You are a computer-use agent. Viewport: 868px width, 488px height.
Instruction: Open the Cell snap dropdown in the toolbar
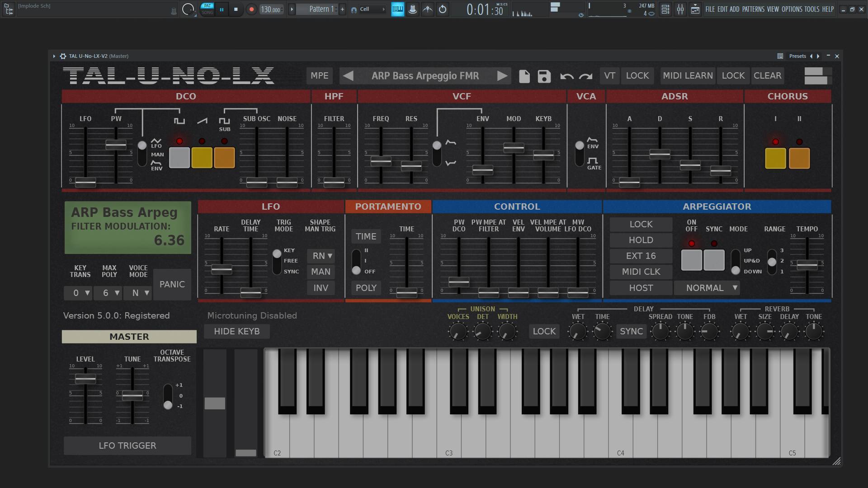pyautogui.click(x=373, y=9)
